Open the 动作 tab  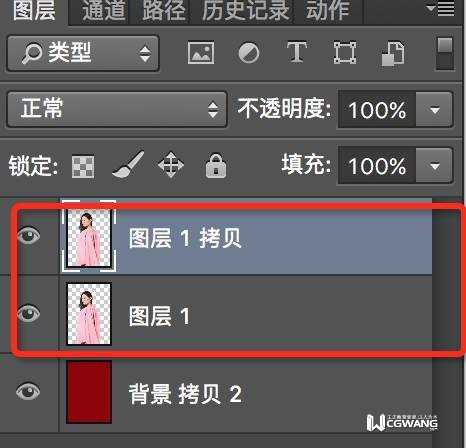tap(328, 10)
